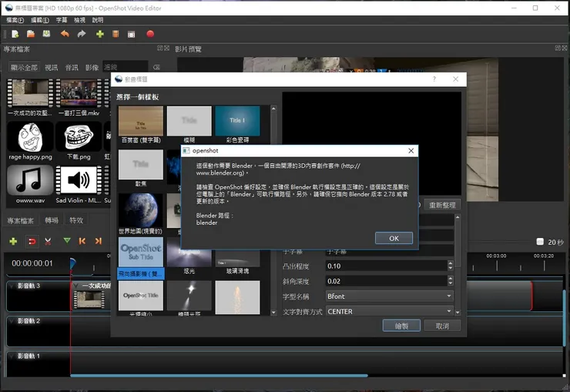Click the Open Project folder icon
Viewport: 570px width, 392px height.
pos(31,34)
